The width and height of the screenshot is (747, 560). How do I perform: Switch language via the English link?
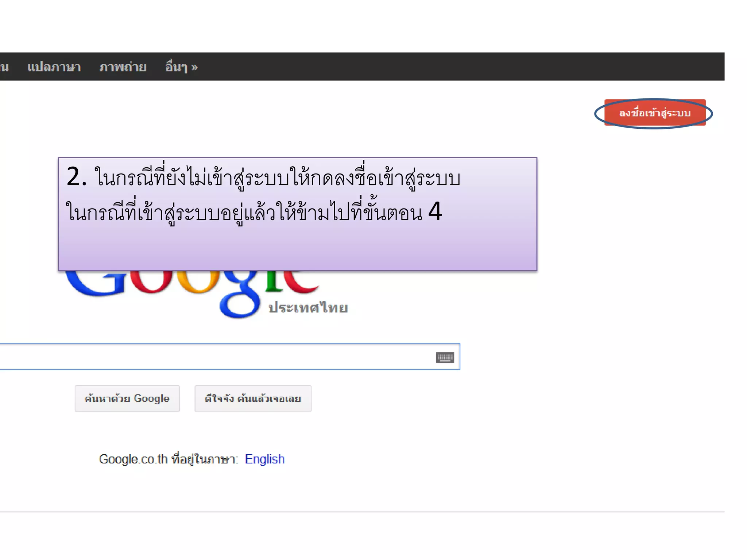(x=265, y=459)
